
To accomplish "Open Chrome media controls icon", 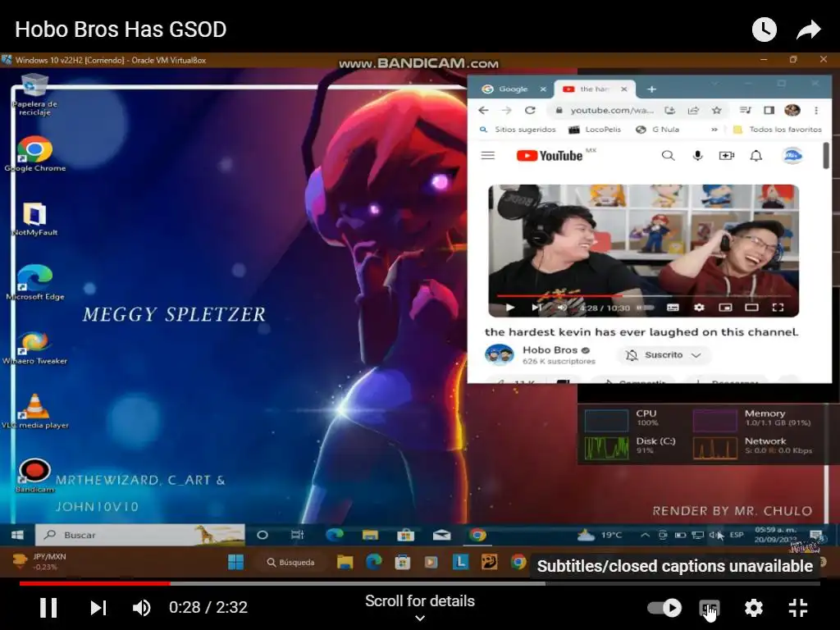I will [745, 111].
